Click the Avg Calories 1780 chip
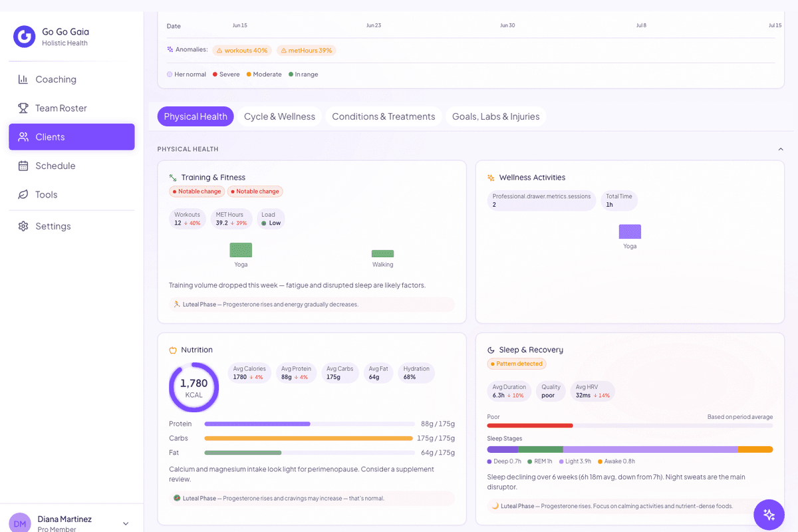This screenshot has width=798, height=532. click(x=249, y=373)
